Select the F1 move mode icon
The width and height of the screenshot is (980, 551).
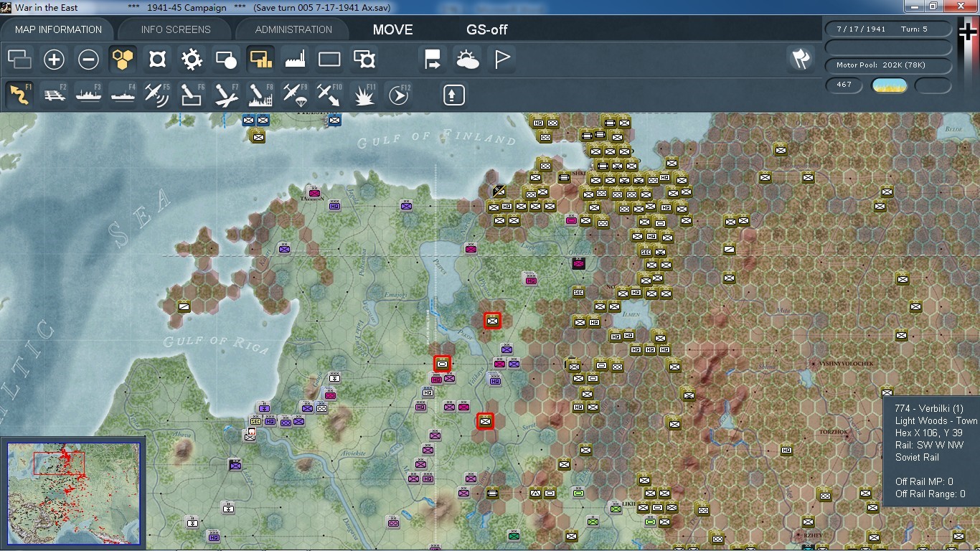[19, 94]
